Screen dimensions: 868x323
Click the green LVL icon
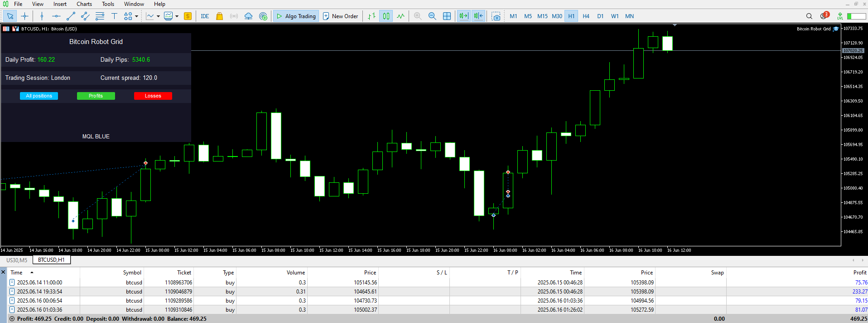840,16
